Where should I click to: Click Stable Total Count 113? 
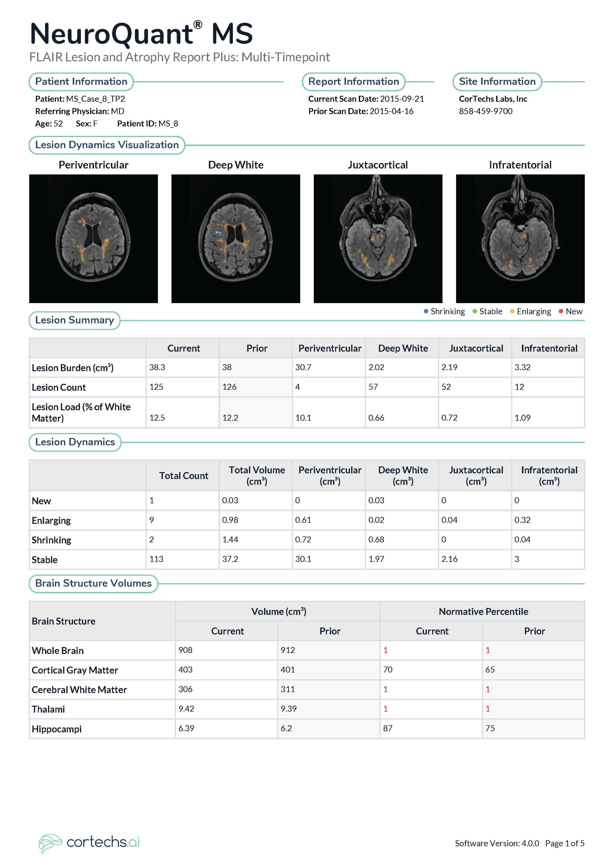156,559
